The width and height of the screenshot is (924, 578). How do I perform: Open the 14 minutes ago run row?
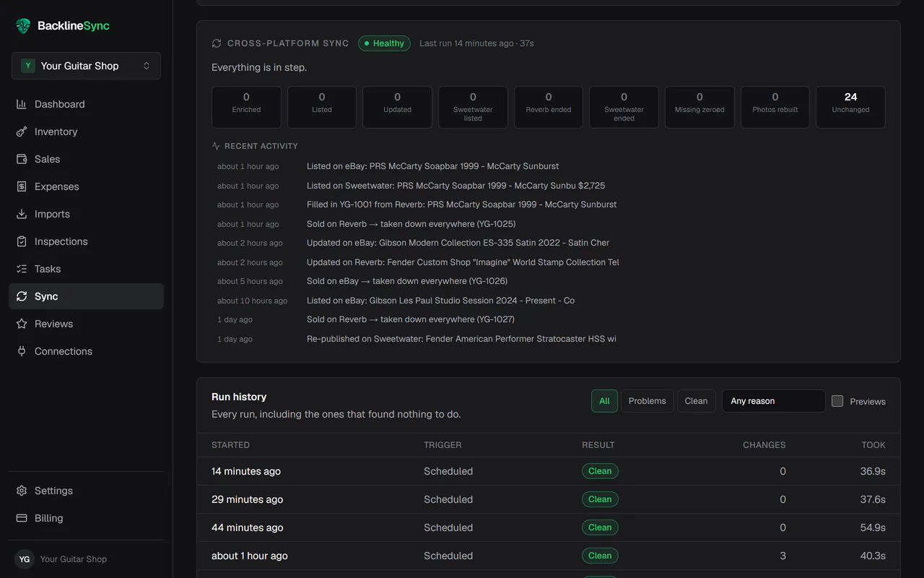pos(549,471)
